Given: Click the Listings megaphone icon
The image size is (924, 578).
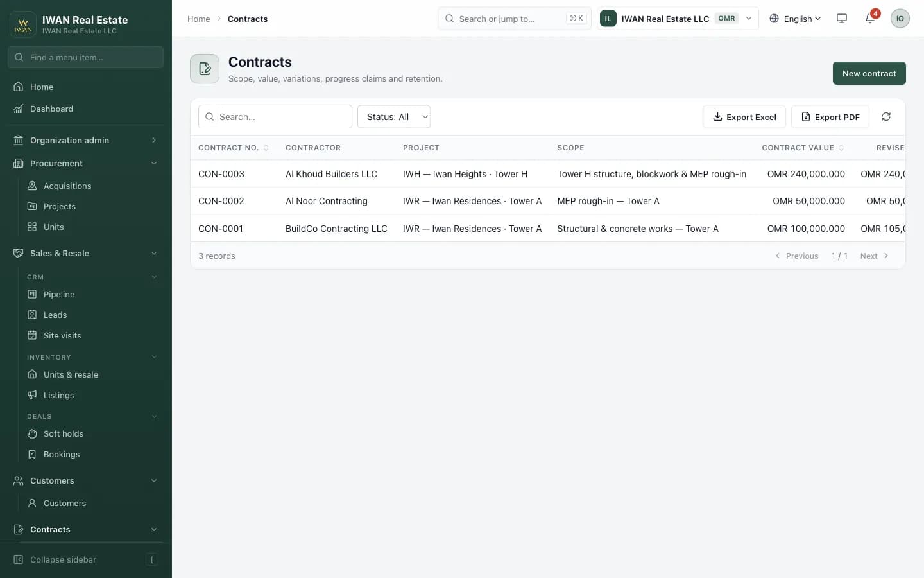Looking at the screenshot, I should (x=32, y=395).
